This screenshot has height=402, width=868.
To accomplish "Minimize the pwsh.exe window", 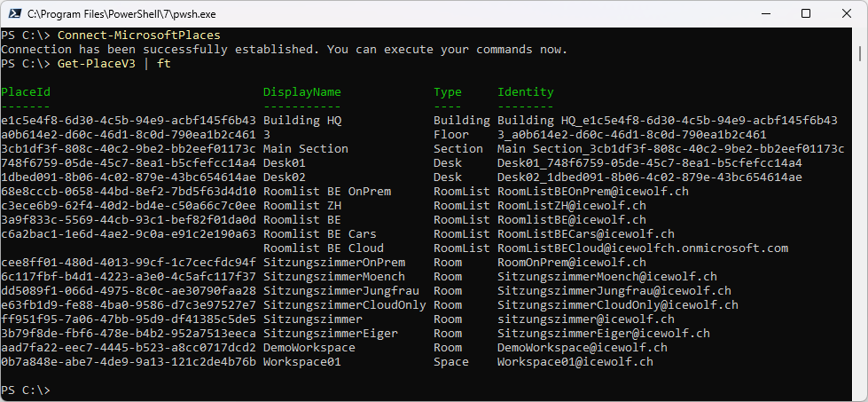I will tap(767, 13).
